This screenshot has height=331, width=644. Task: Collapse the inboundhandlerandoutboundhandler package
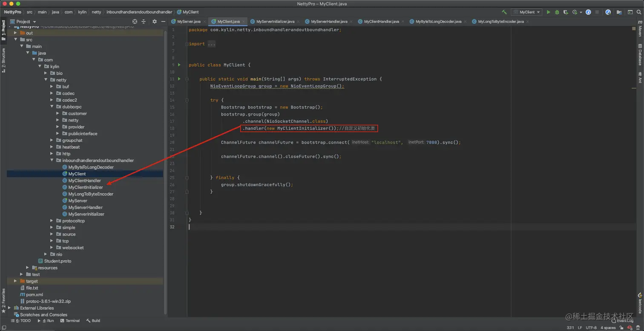tap(52, 161)
